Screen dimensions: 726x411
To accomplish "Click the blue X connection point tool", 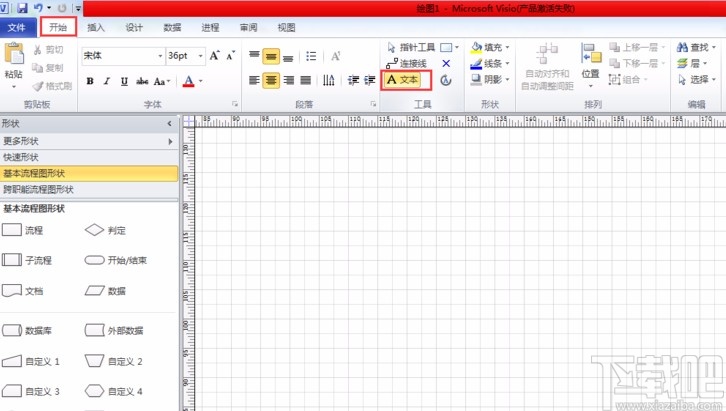I will [x=446, y=63].
